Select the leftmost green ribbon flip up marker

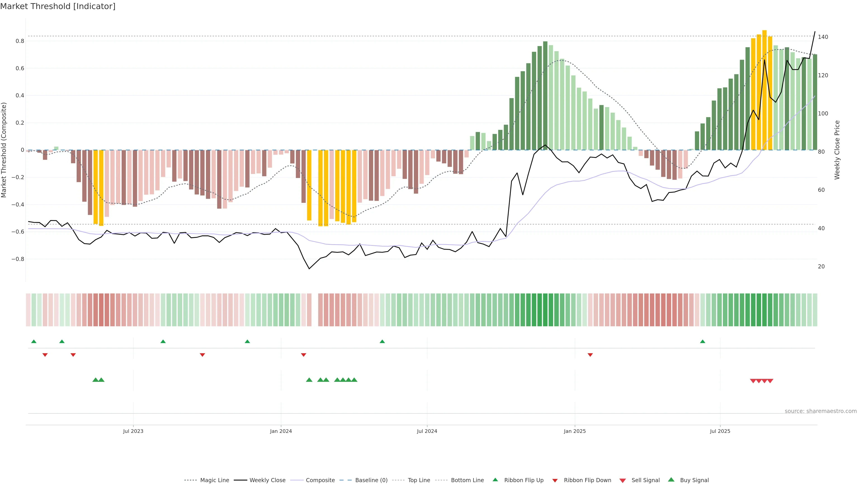34,342
